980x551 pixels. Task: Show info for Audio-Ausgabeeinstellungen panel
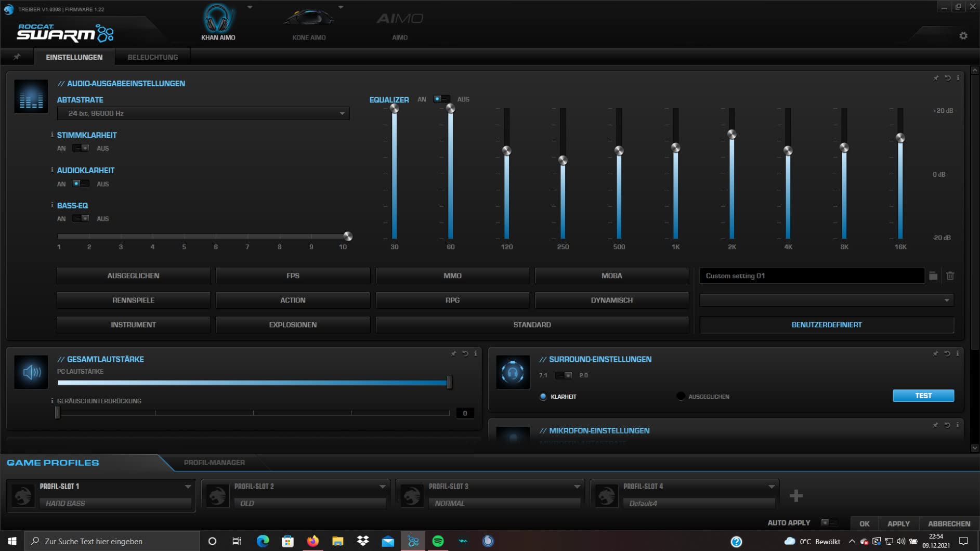[x=958, y=78]
